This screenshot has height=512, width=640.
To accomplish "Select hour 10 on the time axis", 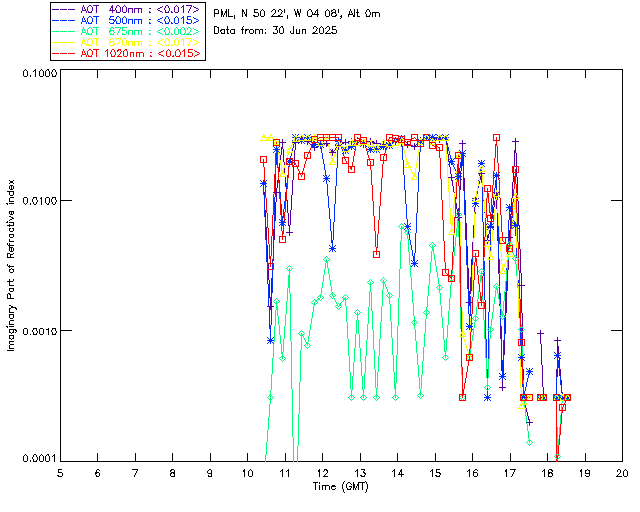I will tap(247, 472).
